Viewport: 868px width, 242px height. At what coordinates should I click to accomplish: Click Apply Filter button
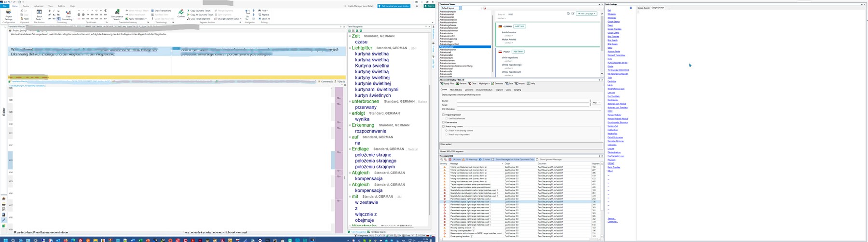(x=447, y=83)
